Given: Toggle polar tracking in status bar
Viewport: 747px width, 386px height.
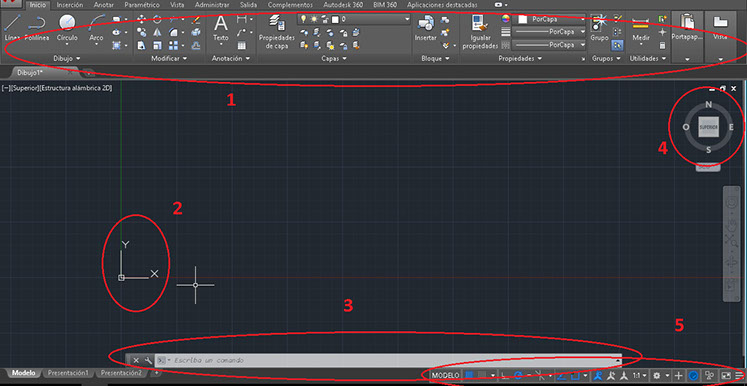Looking at the screenshot, I should point(518,376).
